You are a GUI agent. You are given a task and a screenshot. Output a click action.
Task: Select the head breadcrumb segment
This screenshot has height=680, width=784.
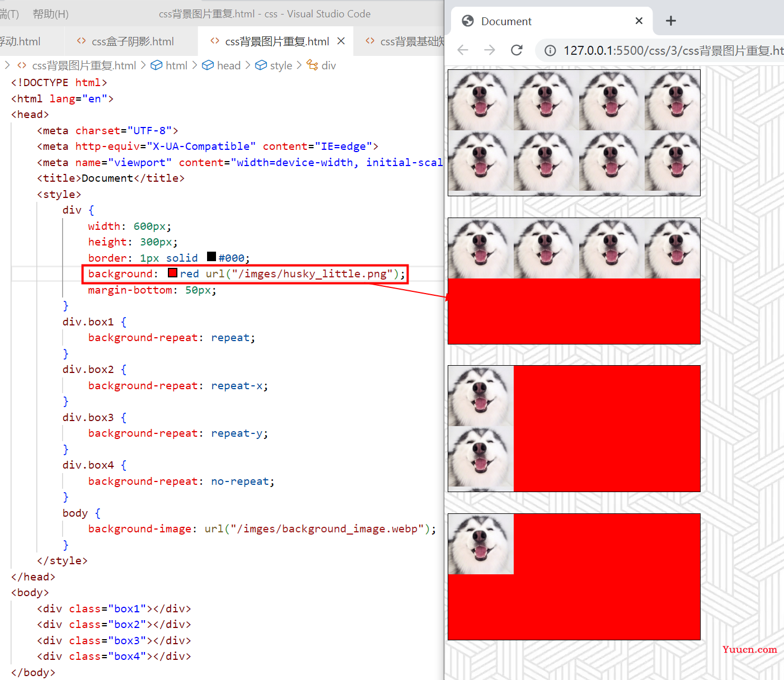228,65
